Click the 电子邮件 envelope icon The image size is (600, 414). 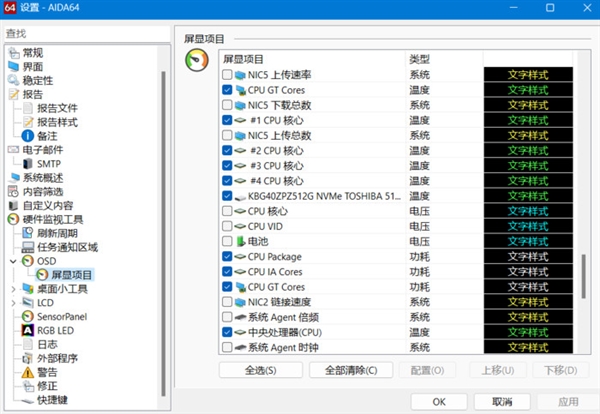pyautogui.click(x=14, y=150)
